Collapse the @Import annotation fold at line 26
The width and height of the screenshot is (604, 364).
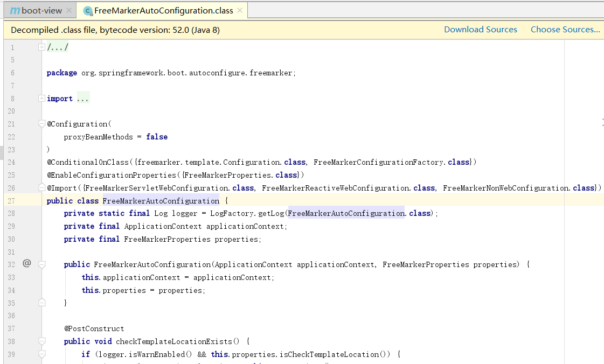(42, 187)
